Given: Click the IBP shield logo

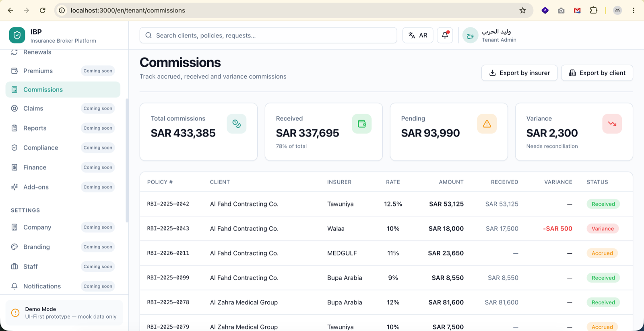Looking at the screenshot, I should click(x=17, y=35).
